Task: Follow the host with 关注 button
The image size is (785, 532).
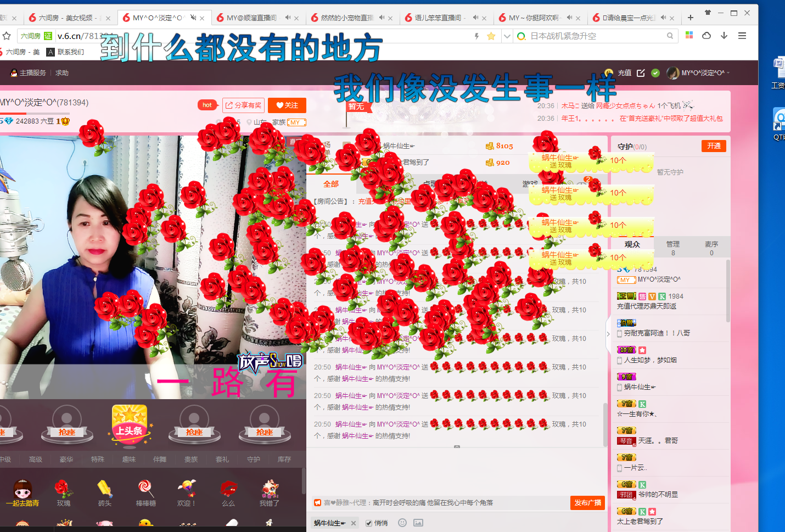Action: (287, 105)
